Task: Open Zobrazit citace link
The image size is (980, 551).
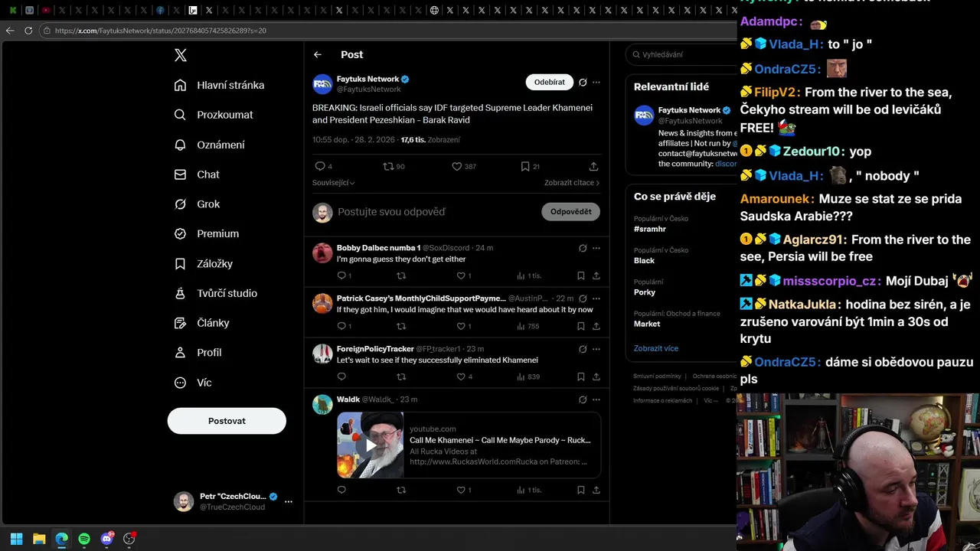Action: 572,183
